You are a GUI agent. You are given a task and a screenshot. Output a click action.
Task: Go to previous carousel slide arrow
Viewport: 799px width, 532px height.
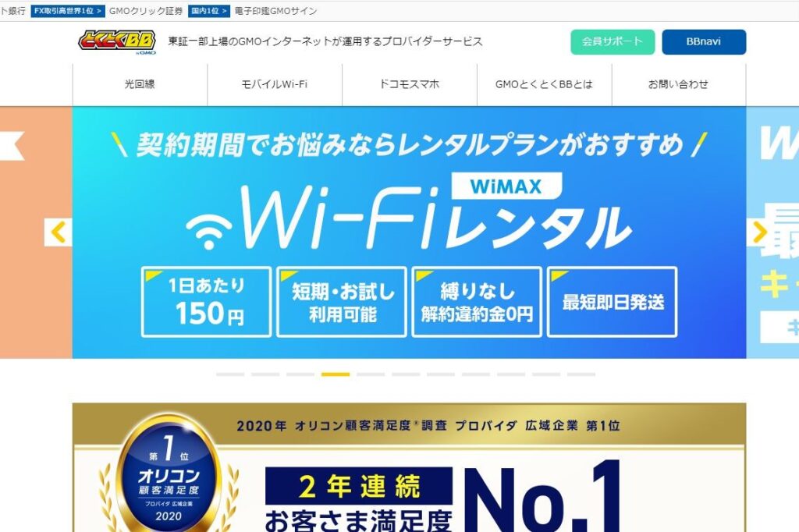58,232
